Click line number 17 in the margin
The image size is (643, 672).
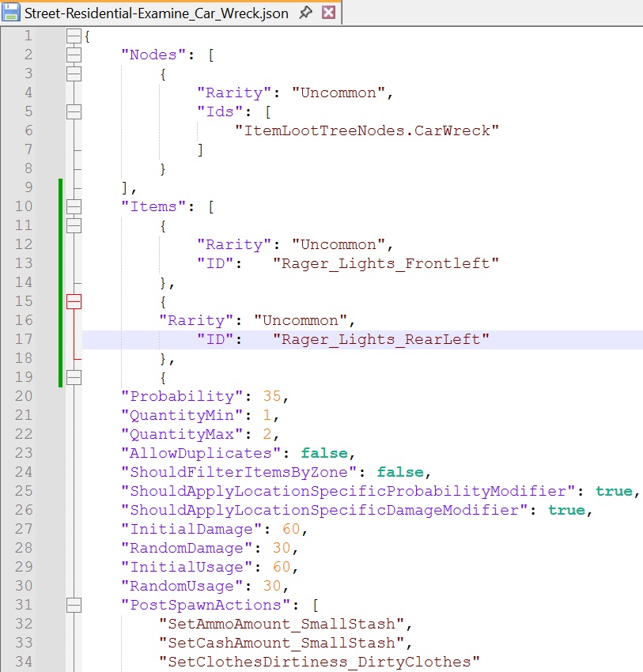24,339
